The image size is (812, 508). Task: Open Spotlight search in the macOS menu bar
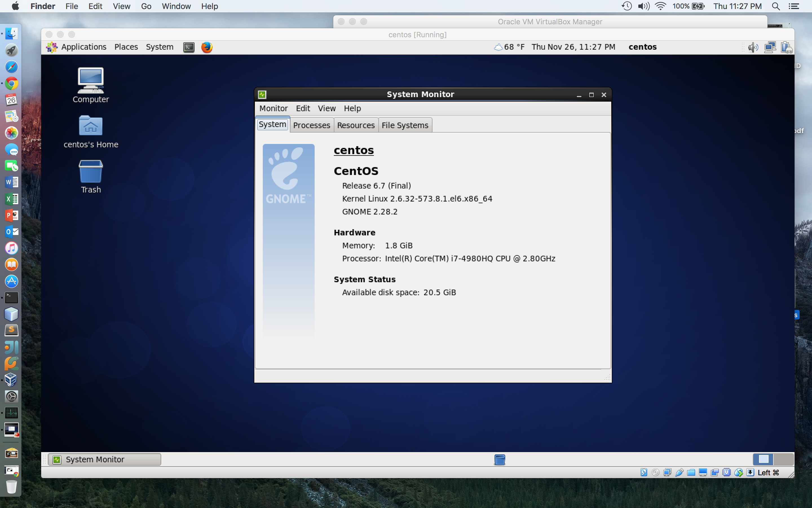775,6
